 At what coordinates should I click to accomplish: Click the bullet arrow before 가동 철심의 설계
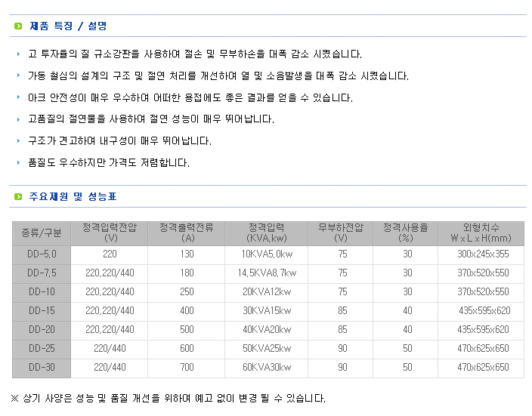pos(19,76)
